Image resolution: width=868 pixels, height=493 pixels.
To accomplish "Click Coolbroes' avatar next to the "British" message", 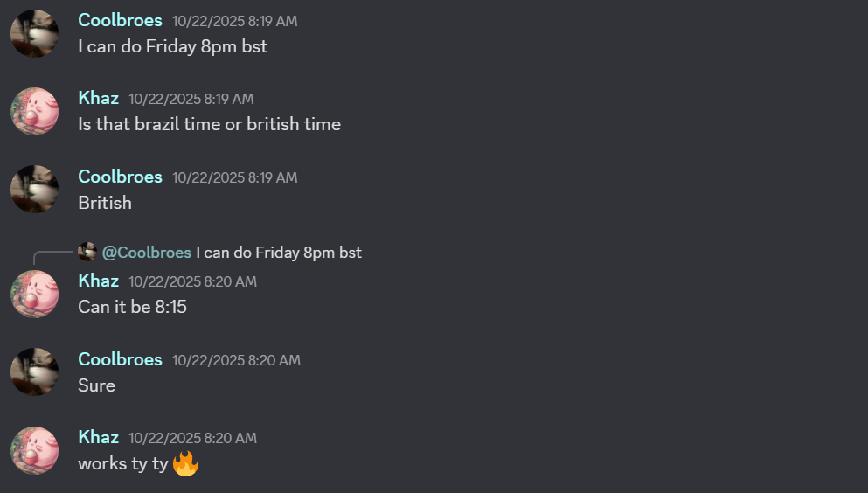I will pyautogui.click(x=34, y=190).
